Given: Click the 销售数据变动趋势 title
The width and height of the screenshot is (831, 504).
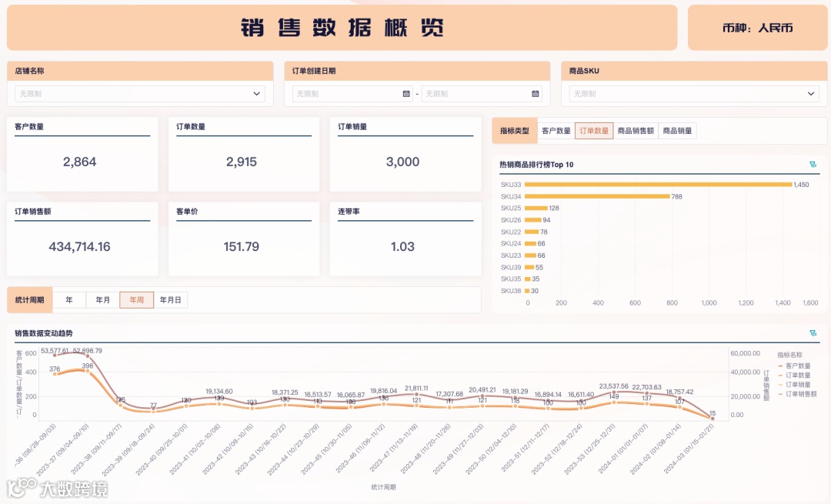Looking at the screenshot, I should pos(43,333).
